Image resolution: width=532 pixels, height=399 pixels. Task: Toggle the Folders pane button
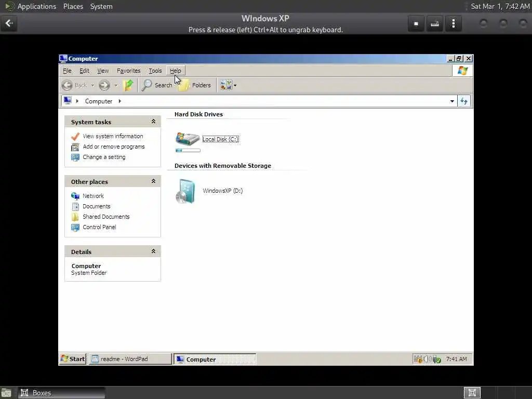194,85
